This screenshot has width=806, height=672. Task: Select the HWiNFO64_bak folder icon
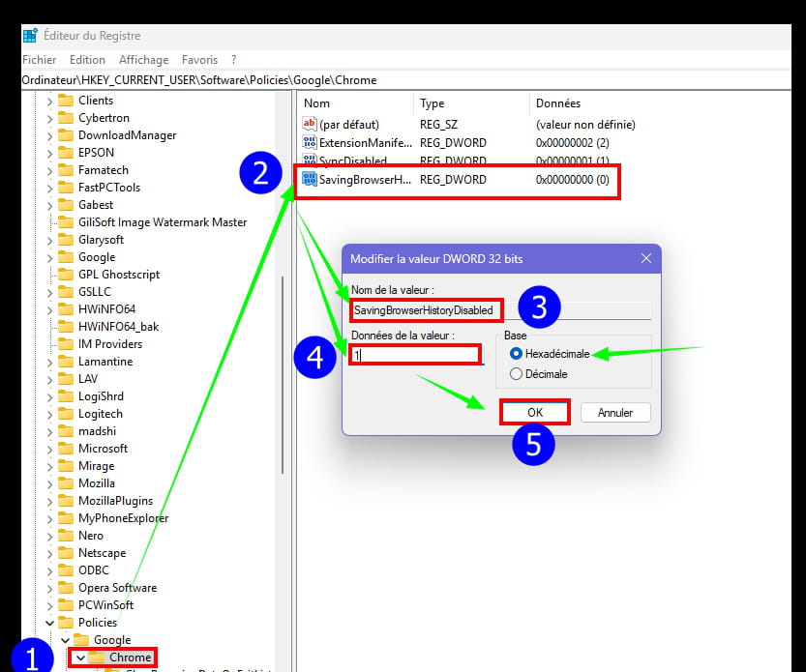65,327
